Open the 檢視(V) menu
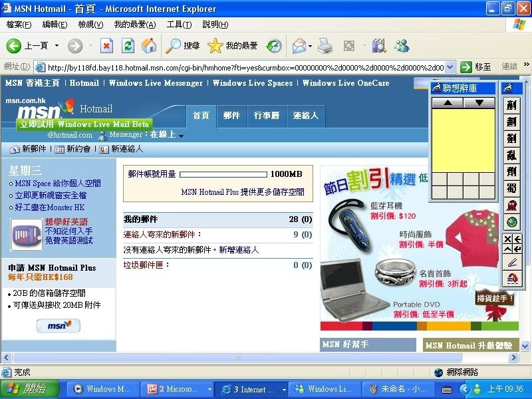Image resolution: width=532 pixels, height=399 pixels. tap(90, 25)
